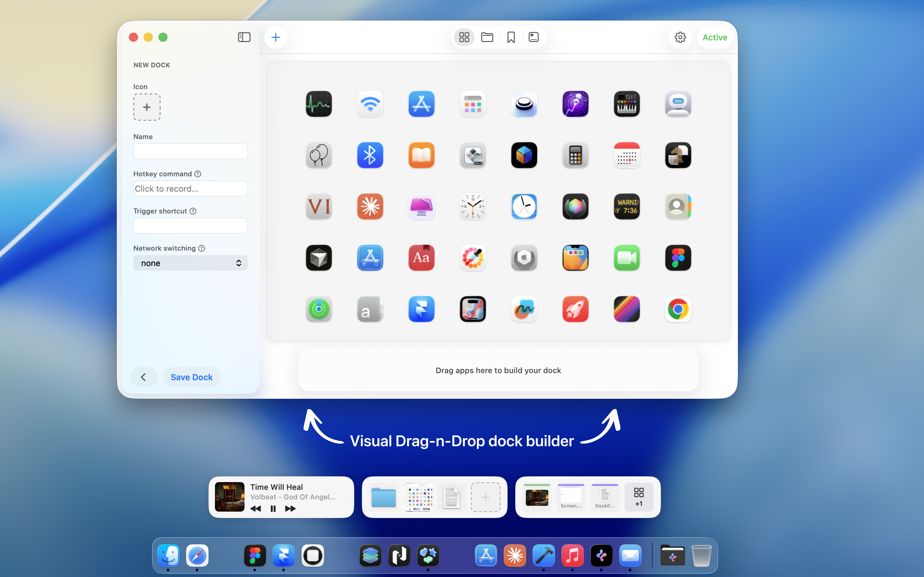
Task: Toggle the sidebar visibility button
Action: (x=244, y=37)
